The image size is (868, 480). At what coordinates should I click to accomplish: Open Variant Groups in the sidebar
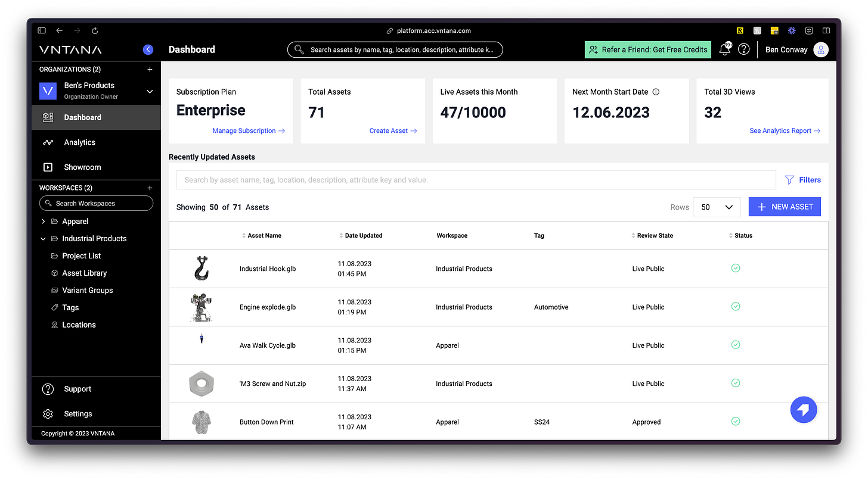pyautogui.click(x=87, y=291)
